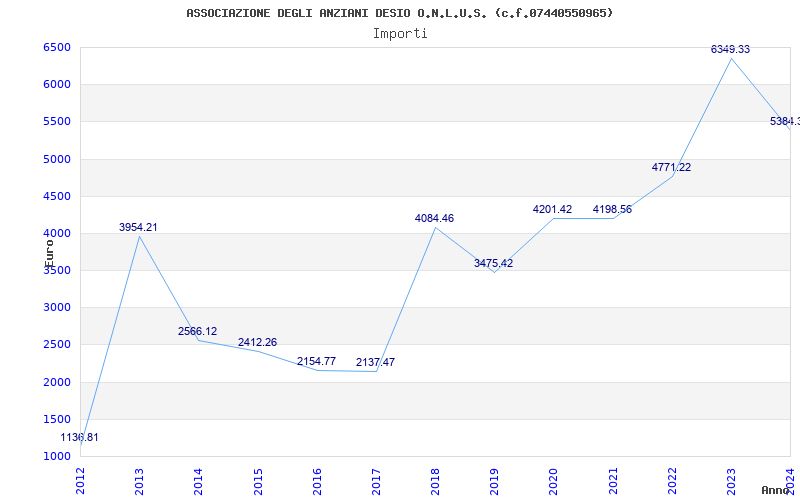This screenshot has width=800, height=500.
Task: Select the data label 3954.21
Action: coord(138,228)
